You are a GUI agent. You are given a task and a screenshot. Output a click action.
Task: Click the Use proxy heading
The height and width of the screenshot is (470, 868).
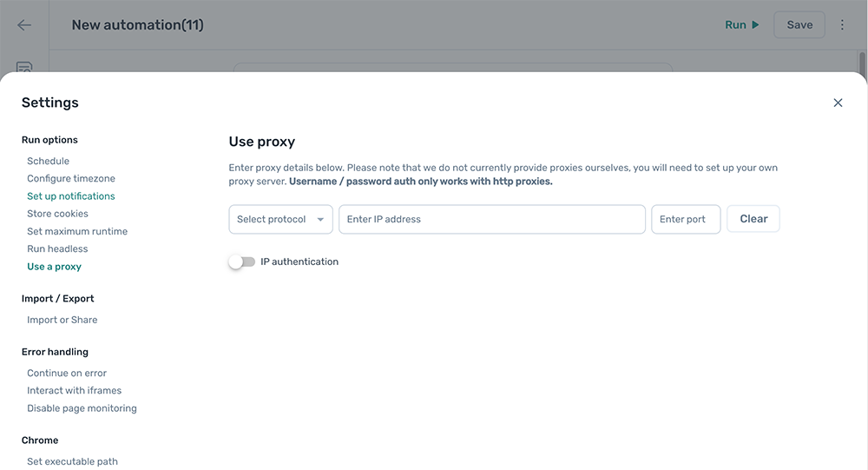262,142
